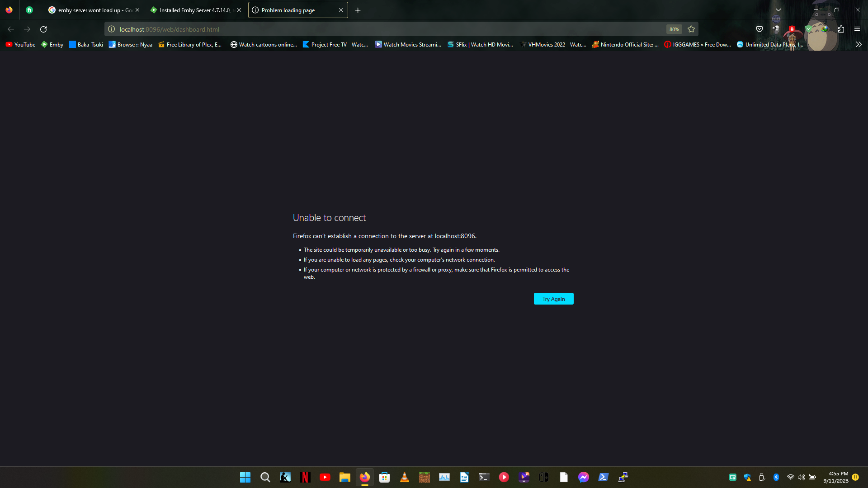Expand the browser extensions overflow menu
This screenshot has height=488, width=868.
pyautogui.click(x=841, y=29)
